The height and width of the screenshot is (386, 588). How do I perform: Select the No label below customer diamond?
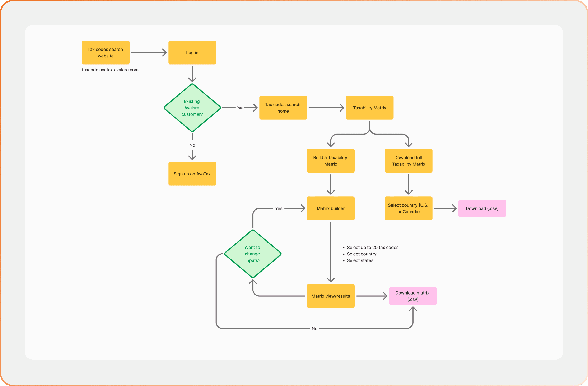coord(192,145)
